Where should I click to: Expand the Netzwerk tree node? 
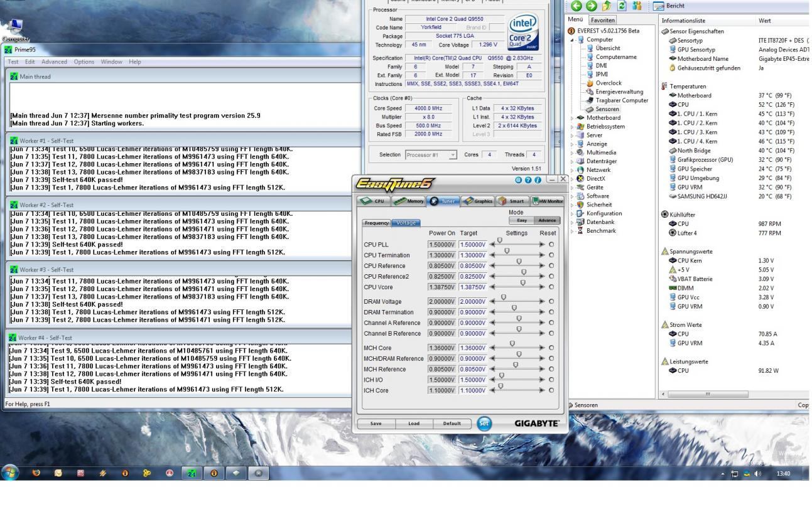coord(571,170)
